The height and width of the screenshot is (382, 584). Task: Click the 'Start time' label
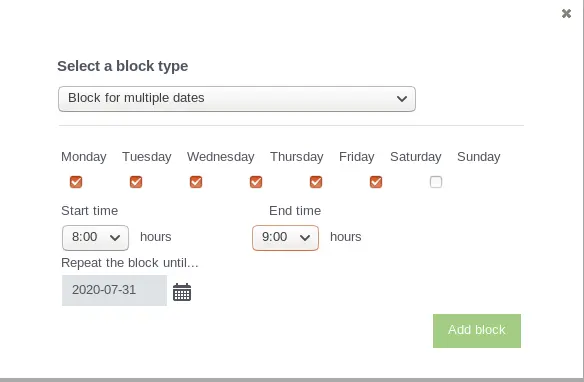pyautogui.click(x=89, y=211)
